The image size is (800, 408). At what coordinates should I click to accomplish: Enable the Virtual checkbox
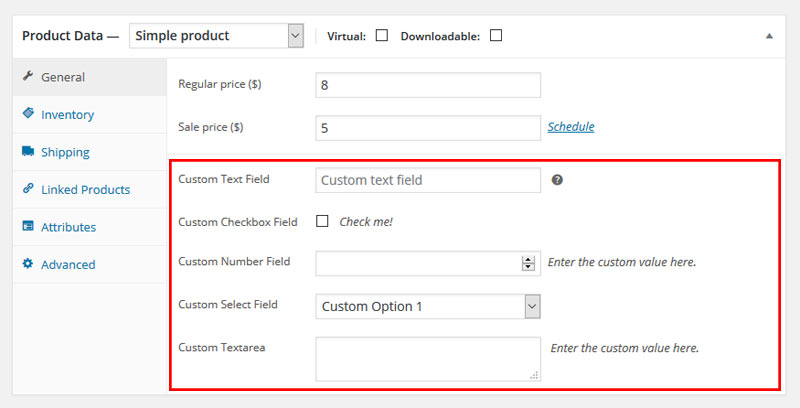click(x=382, y=35)
